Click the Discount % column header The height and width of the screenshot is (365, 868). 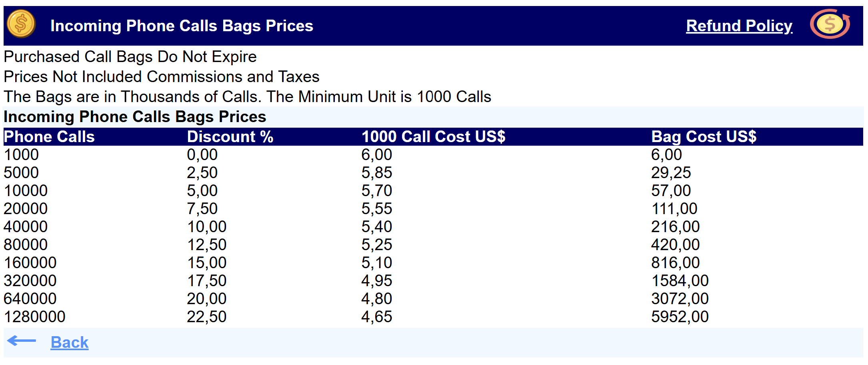point(230,137)
